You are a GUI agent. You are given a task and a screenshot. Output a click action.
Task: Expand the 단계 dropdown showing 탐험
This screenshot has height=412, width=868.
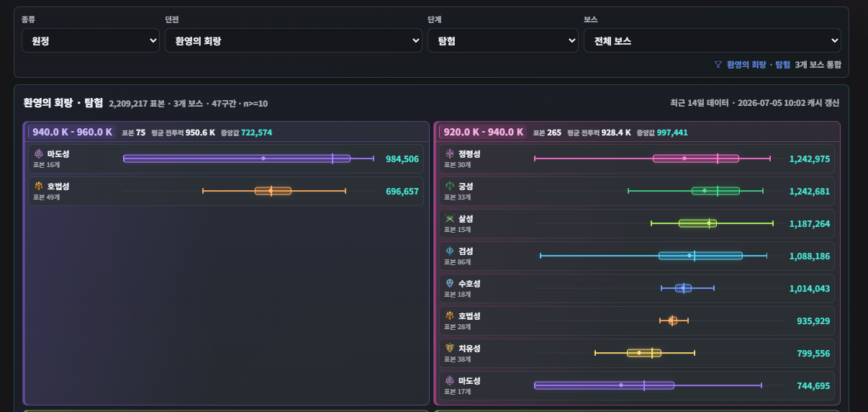[502, 40]
